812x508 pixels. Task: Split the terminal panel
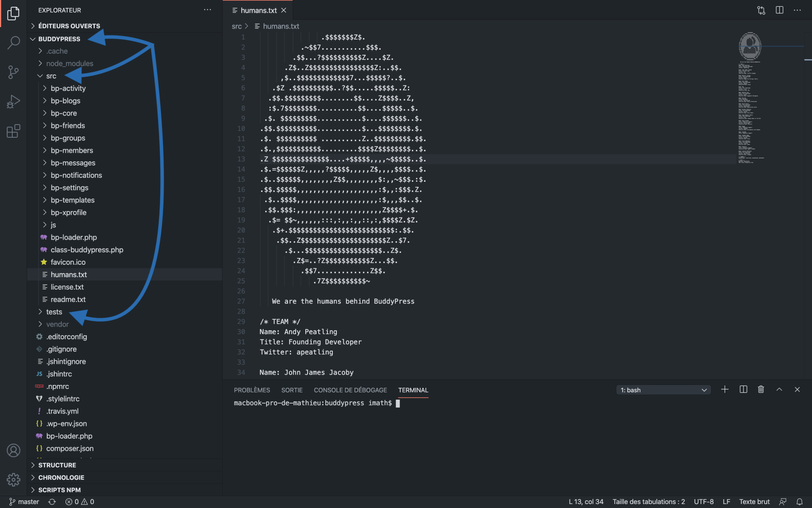point(743,390)
